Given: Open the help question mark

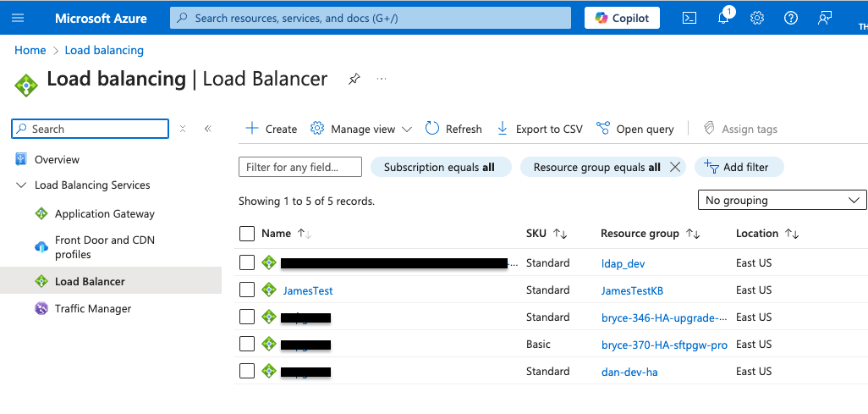Looking at the screenshot, I should (790, 18).
